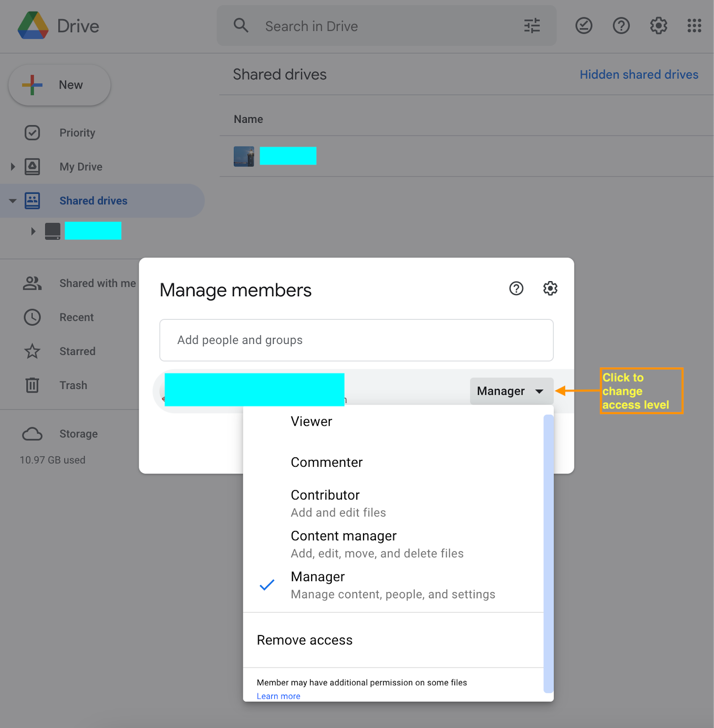
Task: Click the Shared with me people icon
Action: click(x=32, y=283)
